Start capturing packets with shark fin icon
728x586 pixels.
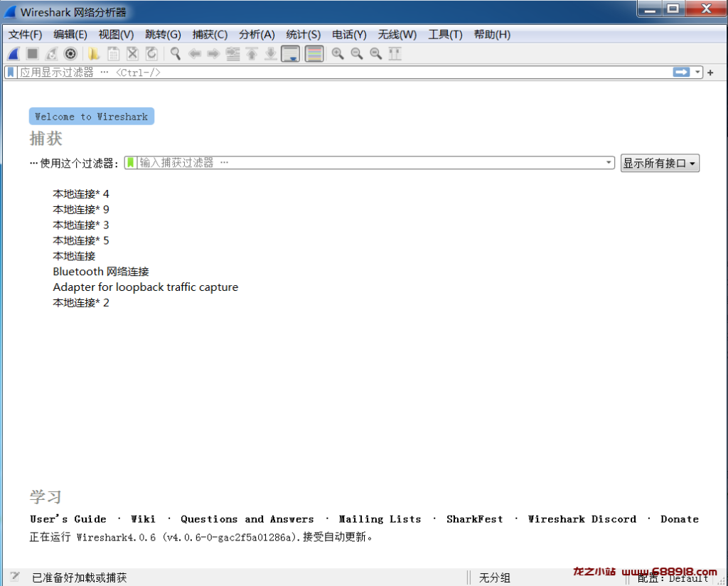[x=14, y=54]
